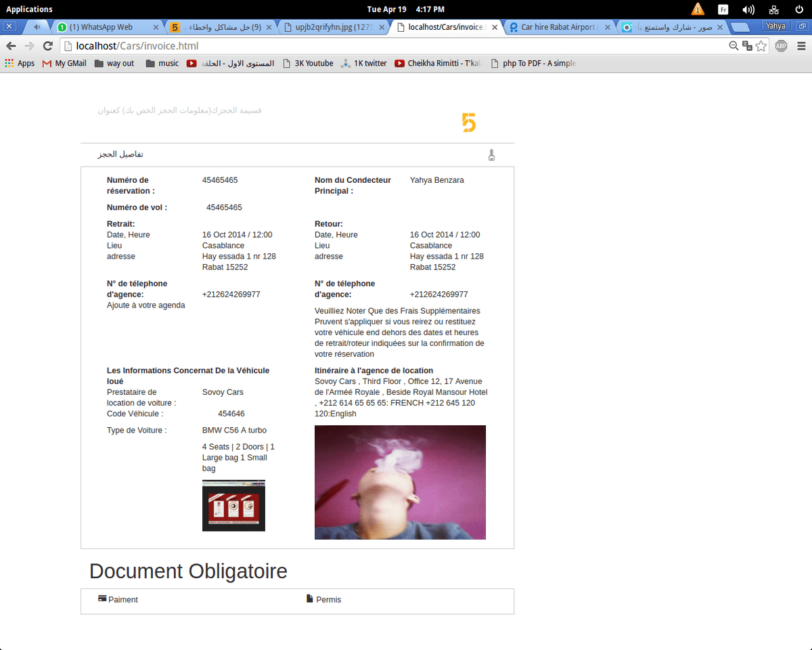Click the Permis document icon
The height and width of the screenshot is (650, 812).
point(310,599)
